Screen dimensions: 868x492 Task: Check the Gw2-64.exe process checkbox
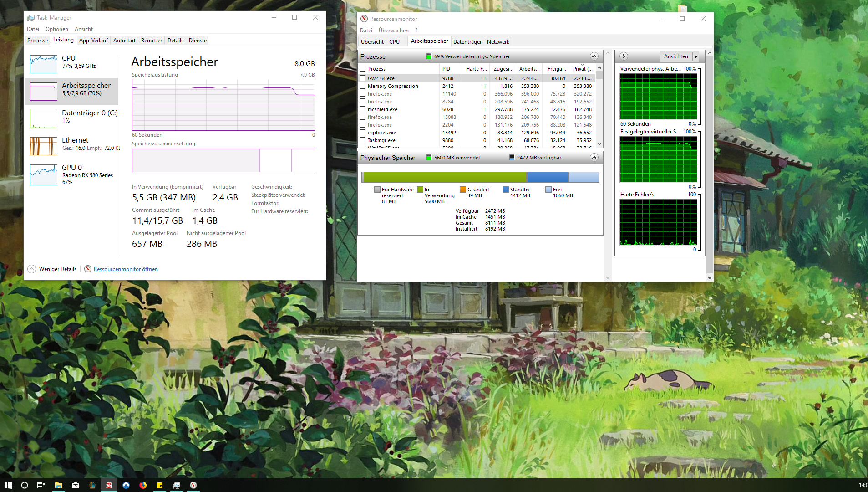click(363, 78)
